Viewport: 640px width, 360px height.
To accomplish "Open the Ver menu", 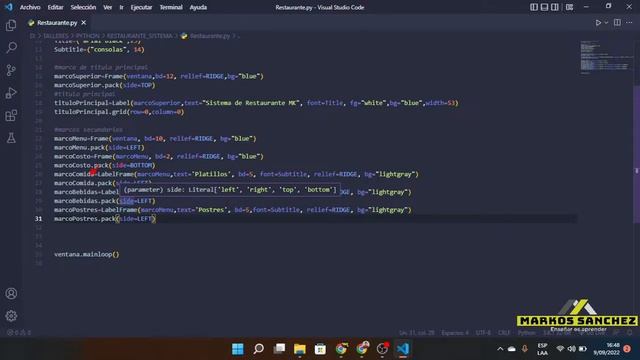I will 107,7.
